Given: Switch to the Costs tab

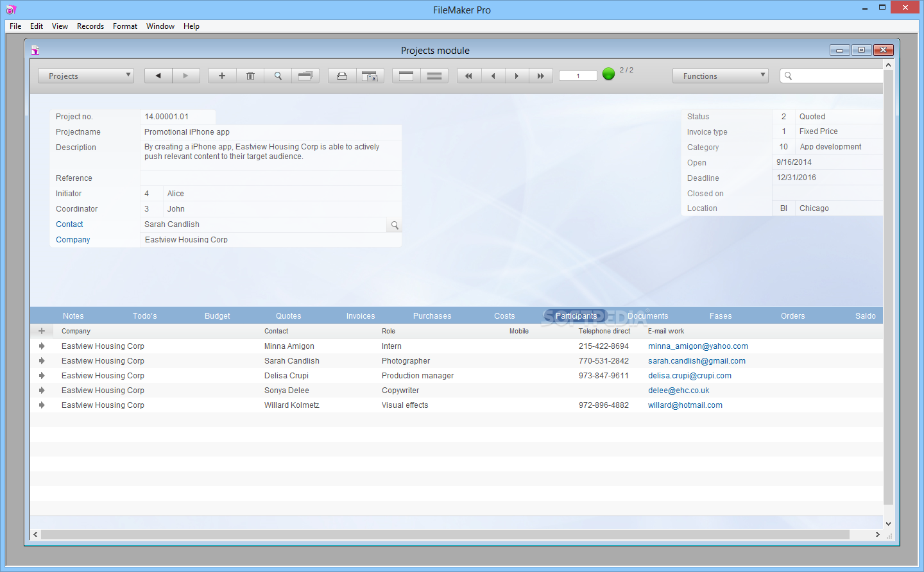Looking at the screenshot, I should [504, 316].
